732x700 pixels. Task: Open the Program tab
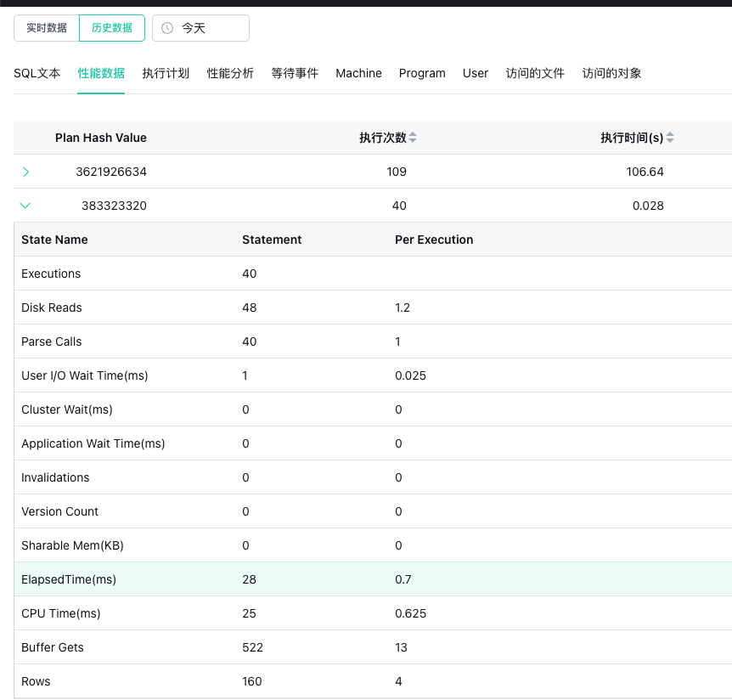(422, 73)
